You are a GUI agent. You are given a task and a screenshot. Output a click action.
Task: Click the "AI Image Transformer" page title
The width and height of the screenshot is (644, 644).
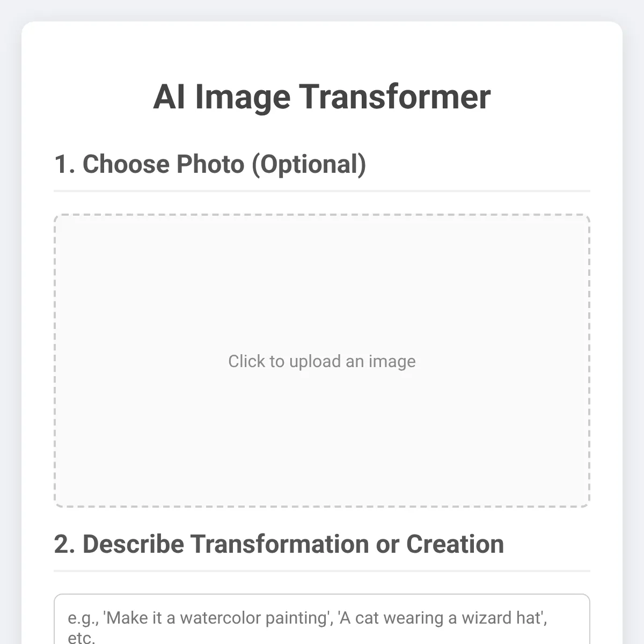[x=322, y=97]
